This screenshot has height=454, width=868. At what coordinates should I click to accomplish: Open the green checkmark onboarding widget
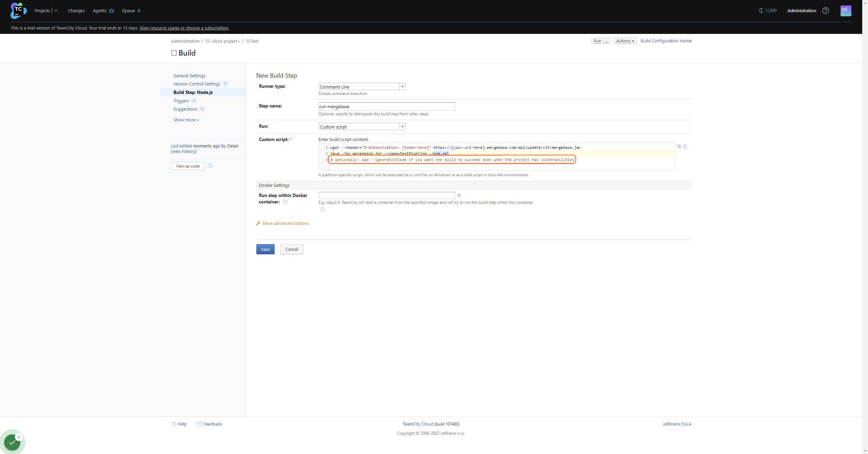click(12, 442)
